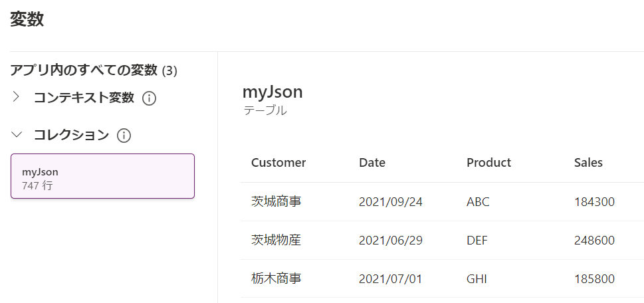Select the 栃木商事 customer cell
This screenshot has width=644, height=303.
(276, 278)
